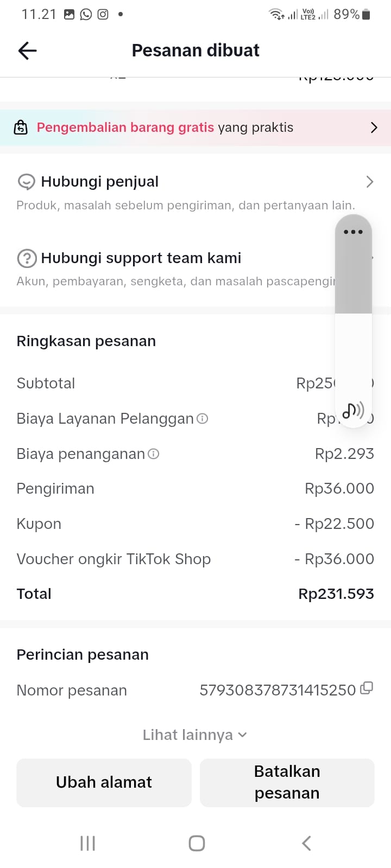
Task: Open free returns banner chevron
Action: tap(374, 127)
